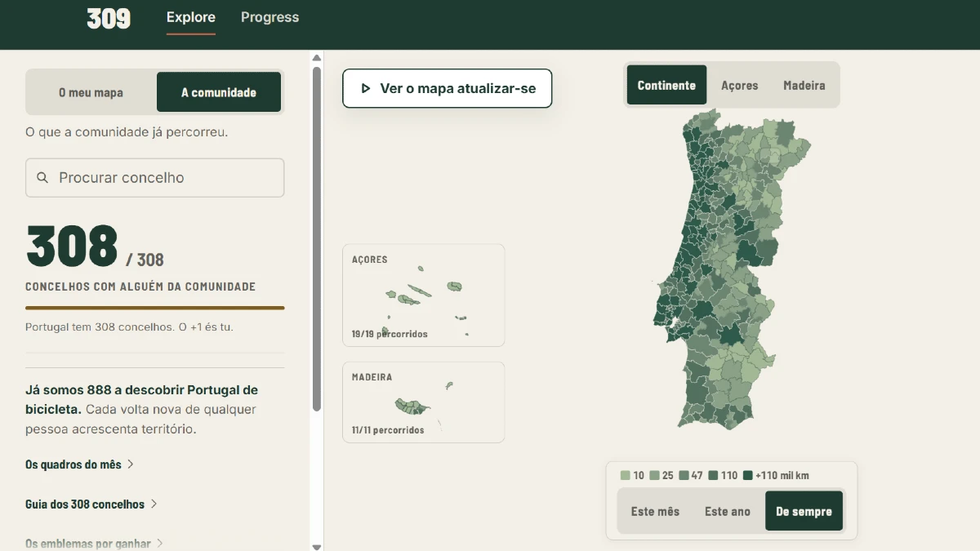Click the 308 / 308 concelhos count
The image size is (980, 551).
point(95,247)
